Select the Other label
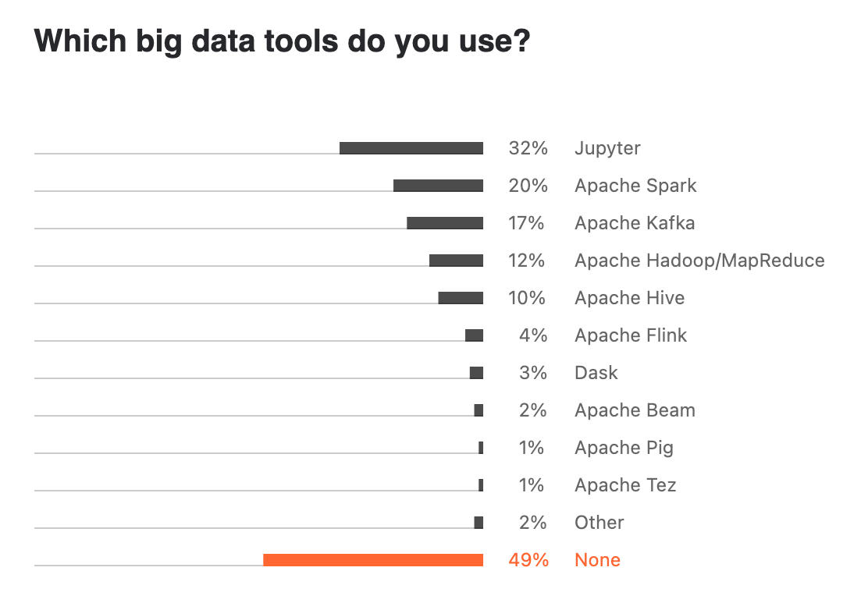 599,523
